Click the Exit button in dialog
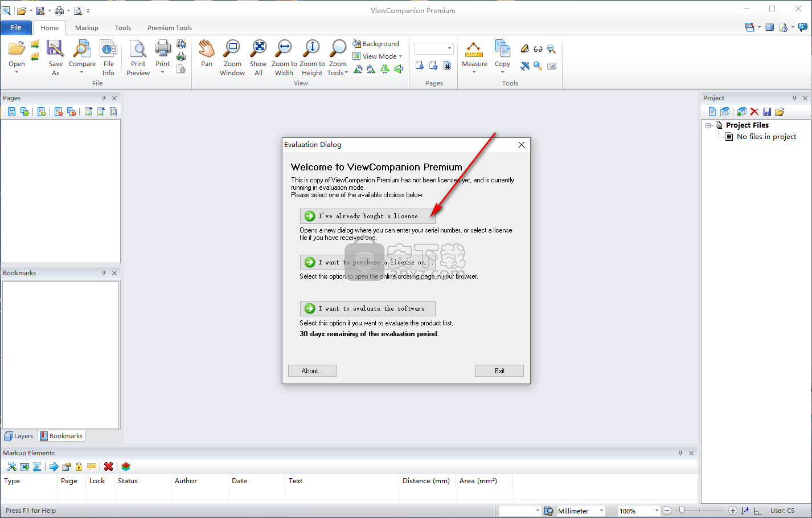 499,371
